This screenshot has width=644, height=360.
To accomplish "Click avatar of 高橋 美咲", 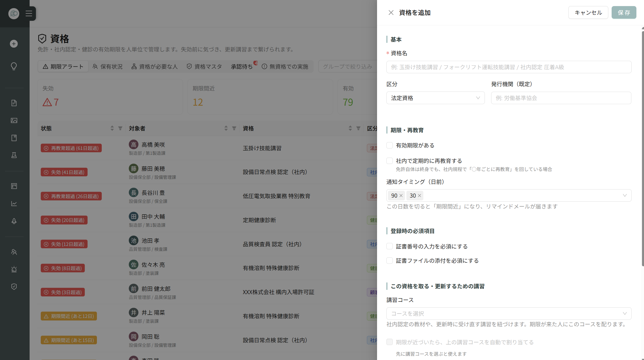I will tap(134, 145).
